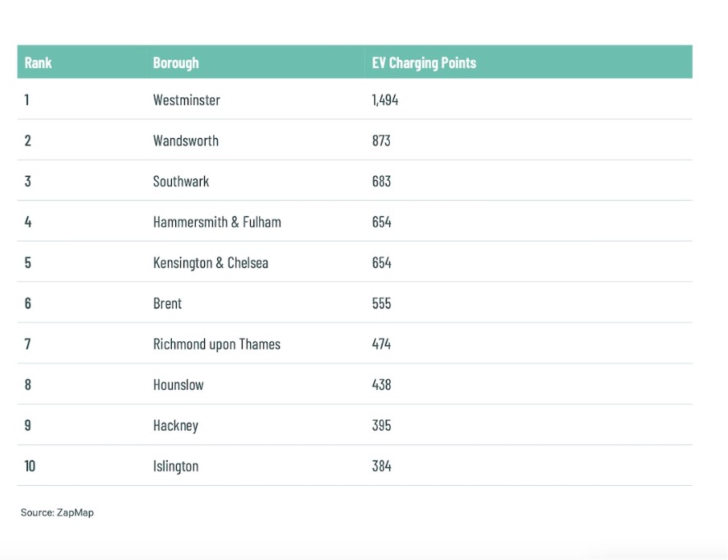Click on the Southwark row name
728x560 pixels.
coord(181,181)
